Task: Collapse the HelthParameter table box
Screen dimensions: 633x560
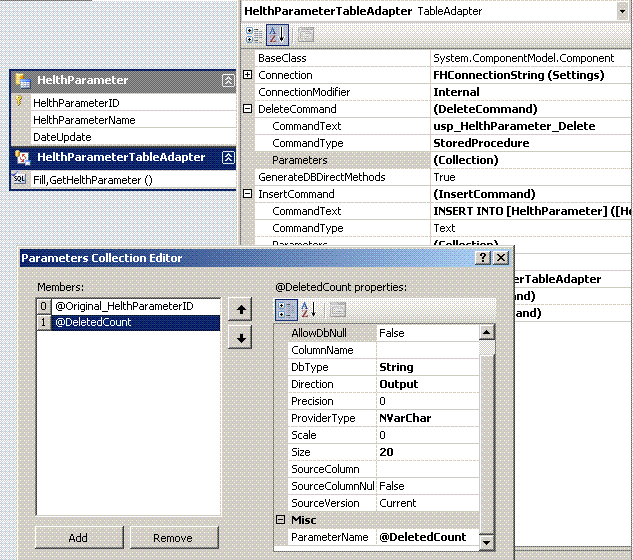Action: [228, 80]
